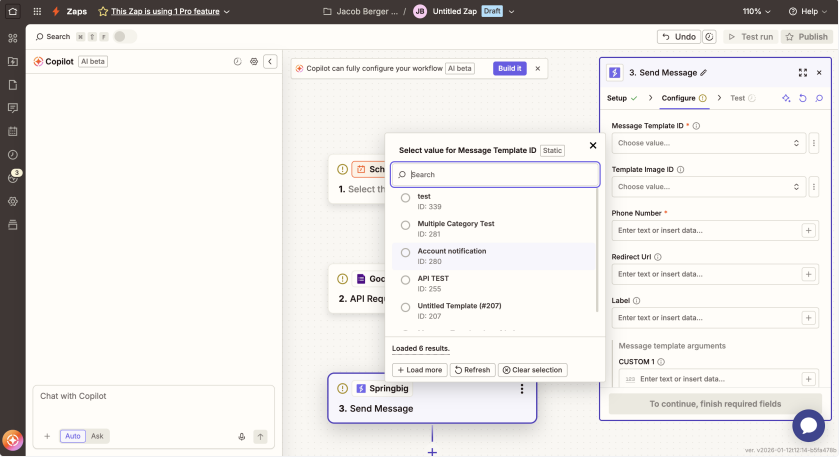Image resolution: width=840 pixels, height=458 pixels.
Task: Open Redirect Url info icon
Action: 658,257
